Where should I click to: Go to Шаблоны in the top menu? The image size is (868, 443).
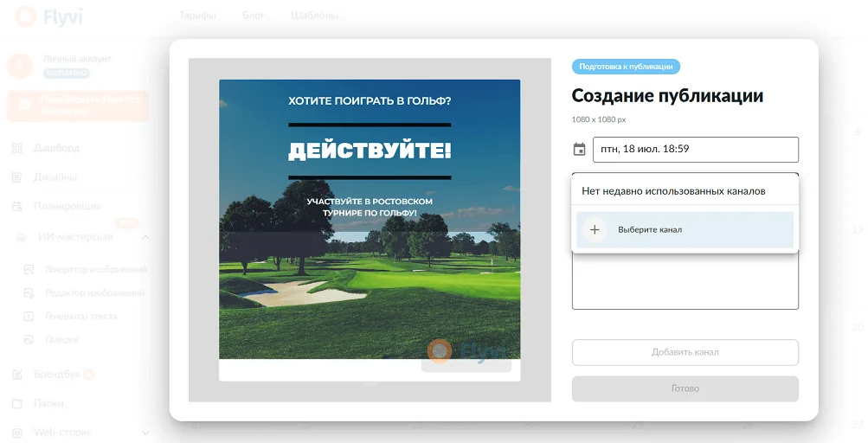click(x=314, y=16)
